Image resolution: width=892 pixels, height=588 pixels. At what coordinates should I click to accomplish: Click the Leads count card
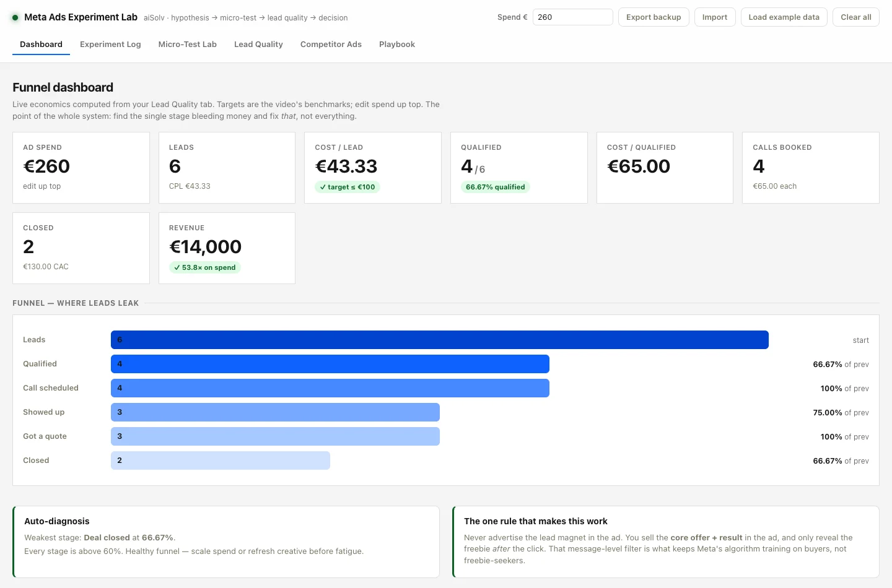coord(227,168)
